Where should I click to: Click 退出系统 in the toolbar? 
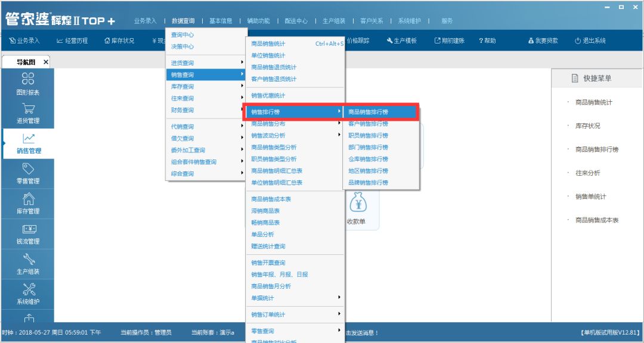590,40
